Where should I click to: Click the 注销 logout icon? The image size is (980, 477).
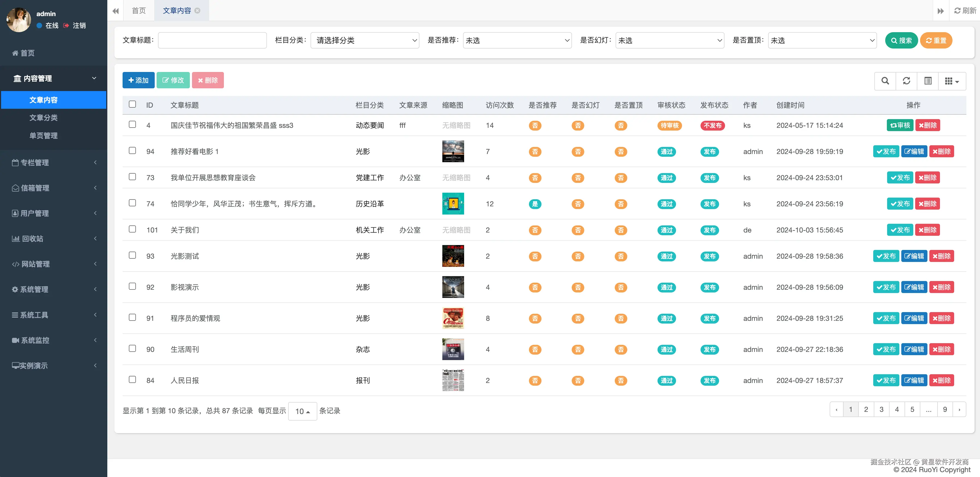[x=66, y=26]
